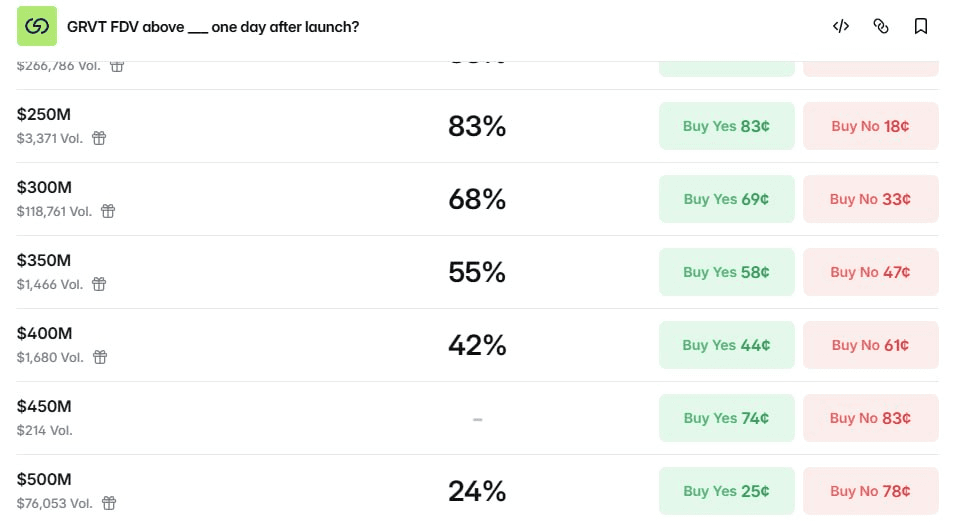This screenshot has height=523, width=953.
Task: Expand the $500M outcome row details
Action: pos(477,489)
